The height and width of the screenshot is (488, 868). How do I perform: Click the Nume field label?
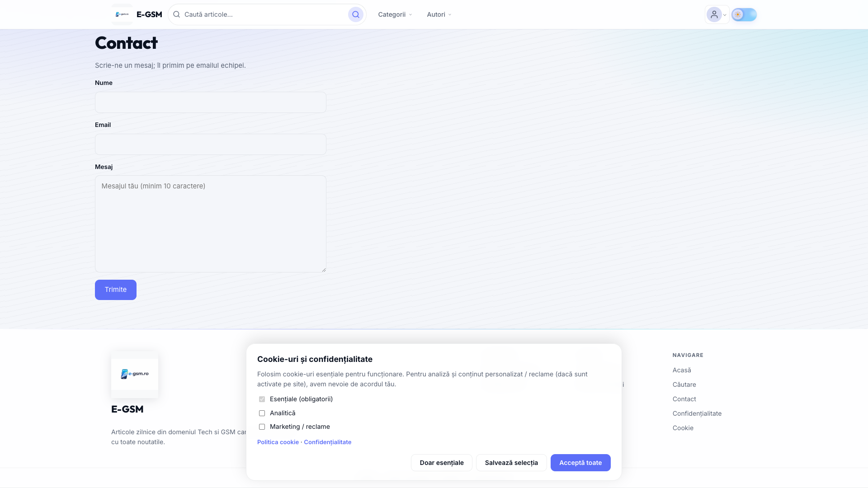[104, 83]
